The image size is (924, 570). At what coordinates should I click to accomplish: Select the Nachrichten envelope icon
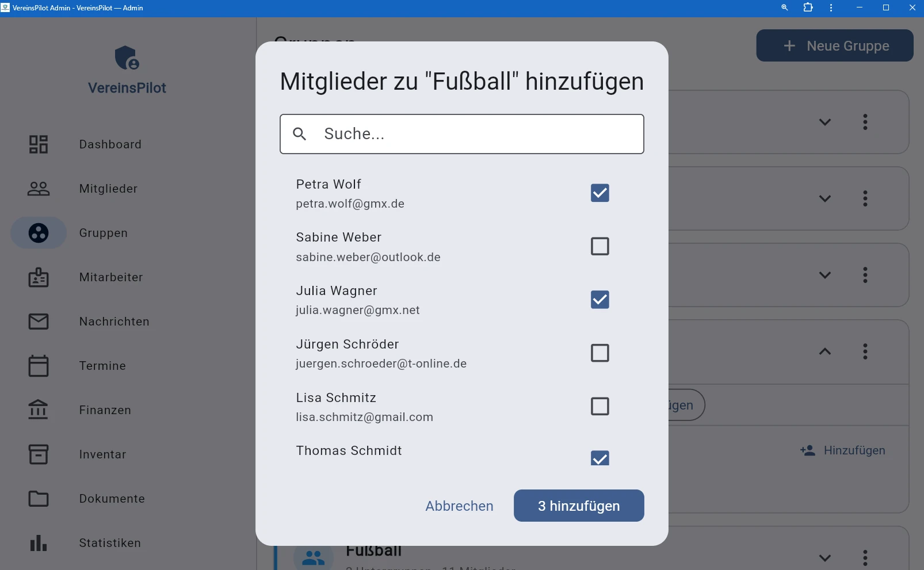38,322
